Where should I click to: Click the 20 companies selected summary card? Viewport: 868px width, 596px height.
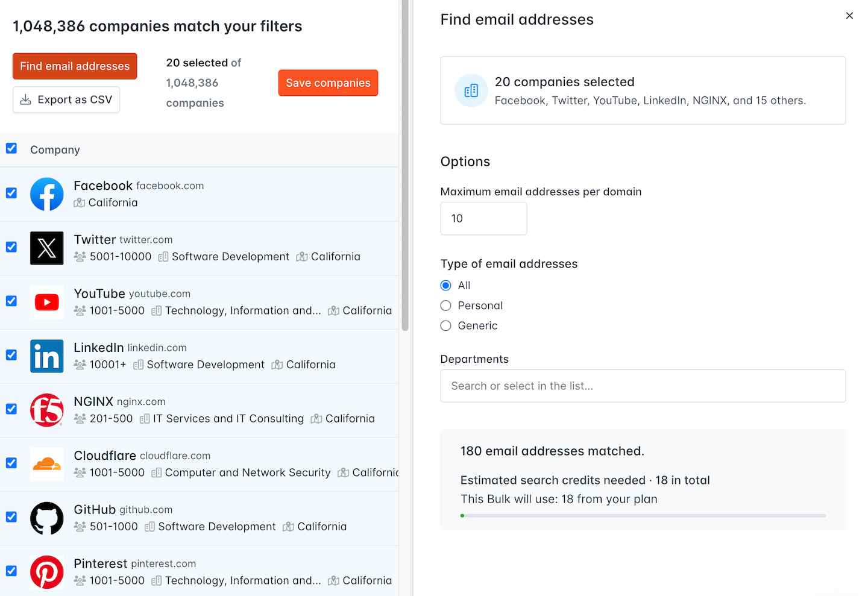click(643, 90)
